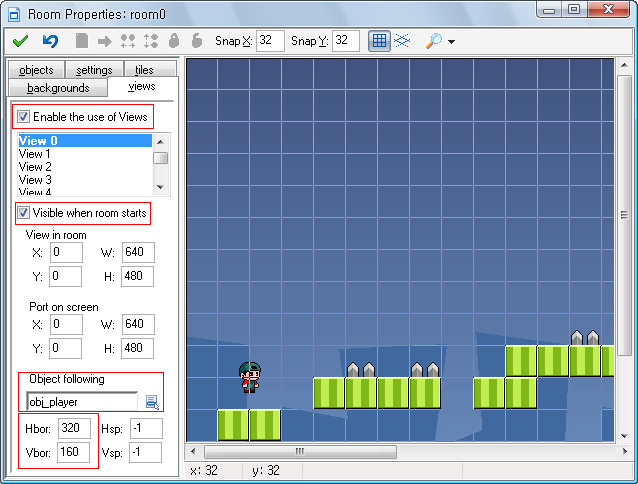Select View 0 in the list
638x484 pixels.
tap(85, 141)
